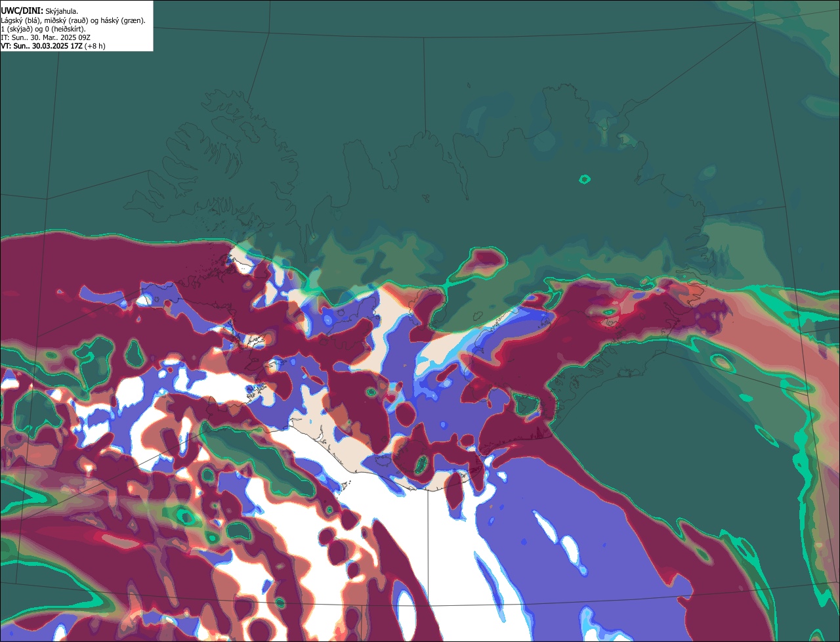Image resolution: width=840 pixels, height=642 pixels.
Task: Click the 'IT: Sun.. 30. Mar.. 2025 09Z' line
Action: [x=45, y=37]
